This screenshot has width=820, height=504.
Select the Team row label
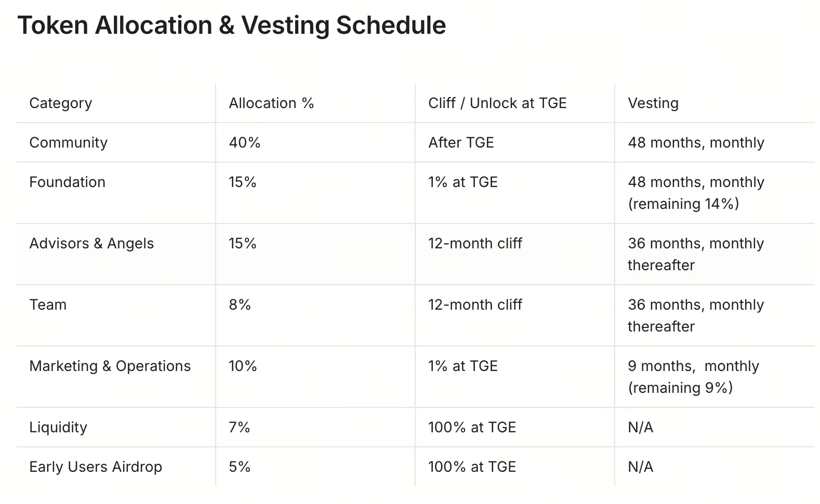coord(48,304)
